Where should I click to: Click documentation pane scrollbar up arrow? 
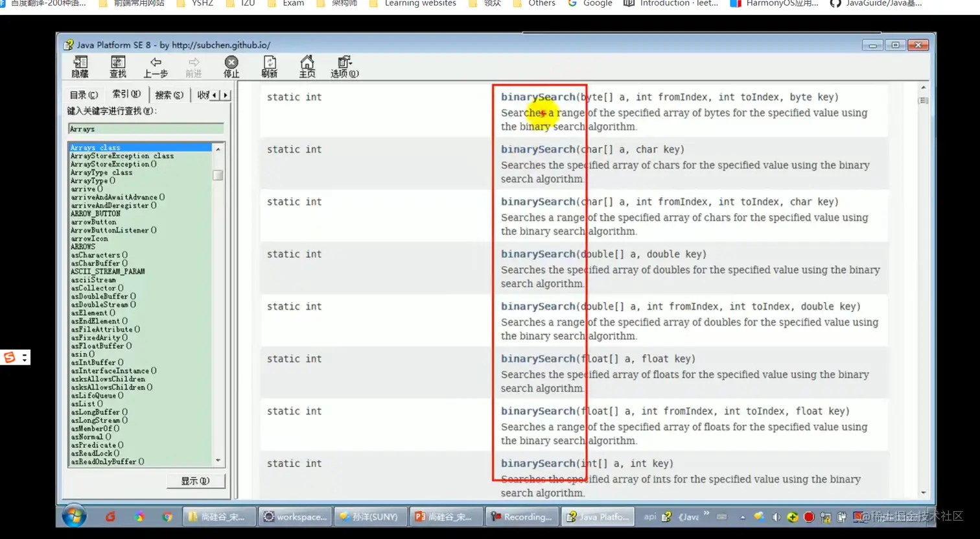tap(924, 88)
